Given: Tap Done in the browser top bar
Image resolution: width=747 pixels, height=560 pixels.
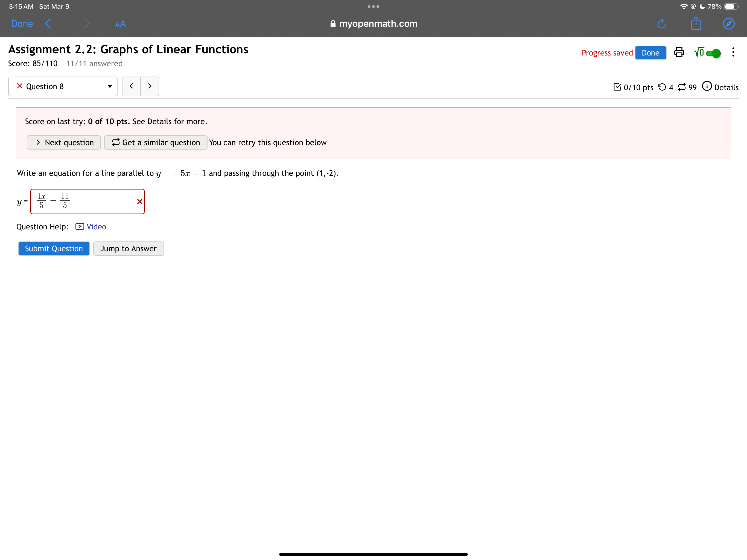Looking at the screenshot, I should (22, 24).
